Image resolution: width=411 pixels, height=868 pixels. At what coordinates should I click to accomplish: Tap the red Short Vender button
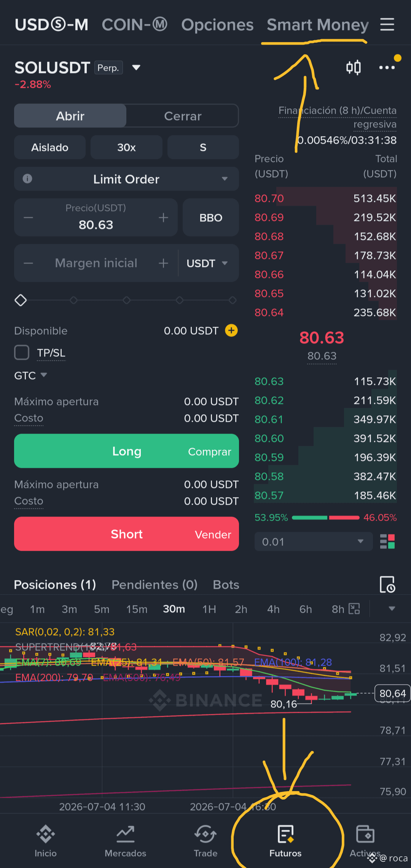click(x=126, y=534)
